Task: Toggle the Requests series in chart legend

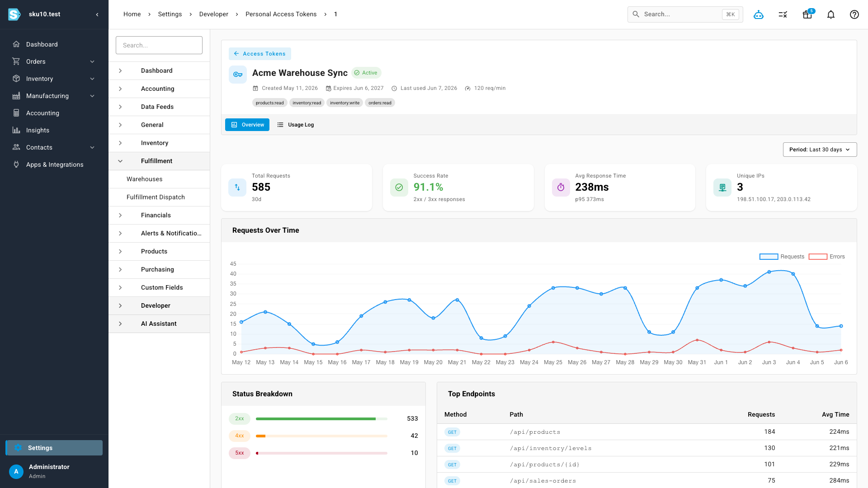Action: click(x=782, y=257)
